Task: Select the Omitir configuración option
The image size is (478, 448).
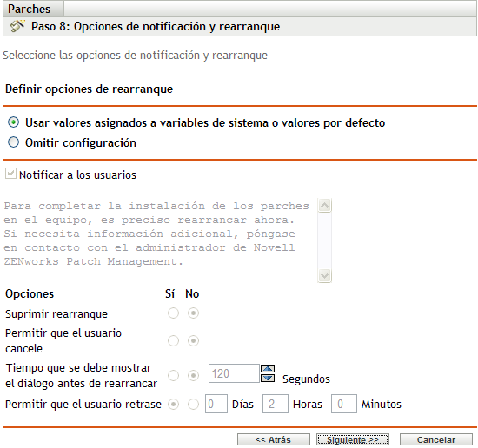Action: (13, 142)
